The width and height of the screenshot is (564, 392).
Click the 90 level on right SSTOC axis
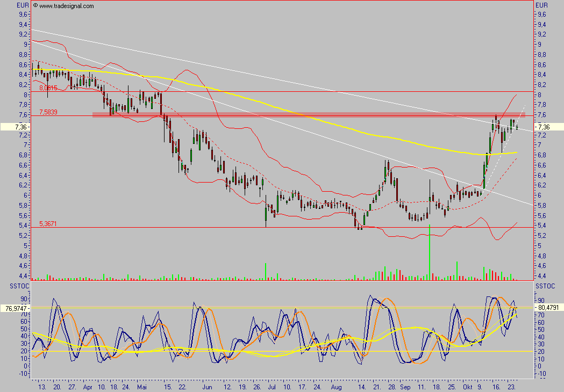click(542, 300)
